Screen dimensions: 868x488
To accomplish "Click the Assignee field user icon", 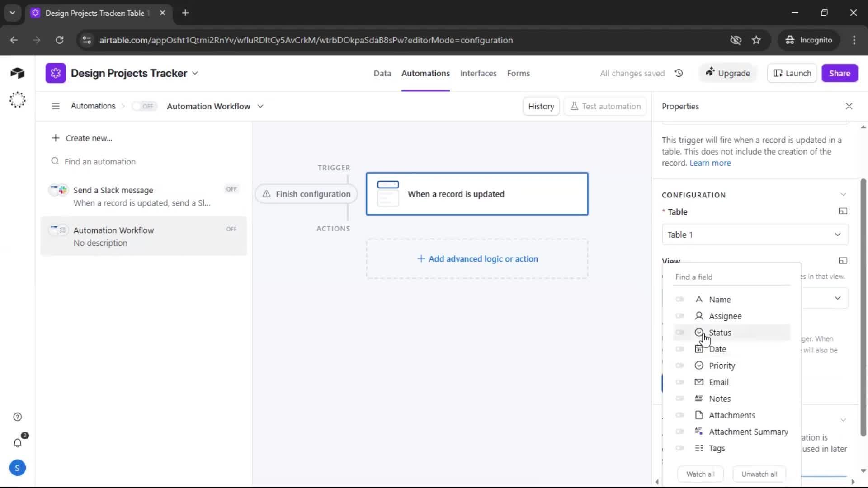I will [x=699, y=316].
